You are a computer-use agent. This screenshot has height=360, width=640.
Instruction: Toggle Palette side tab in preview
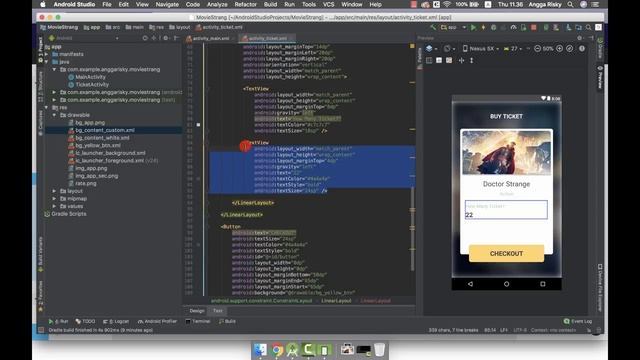coord(420,57)
